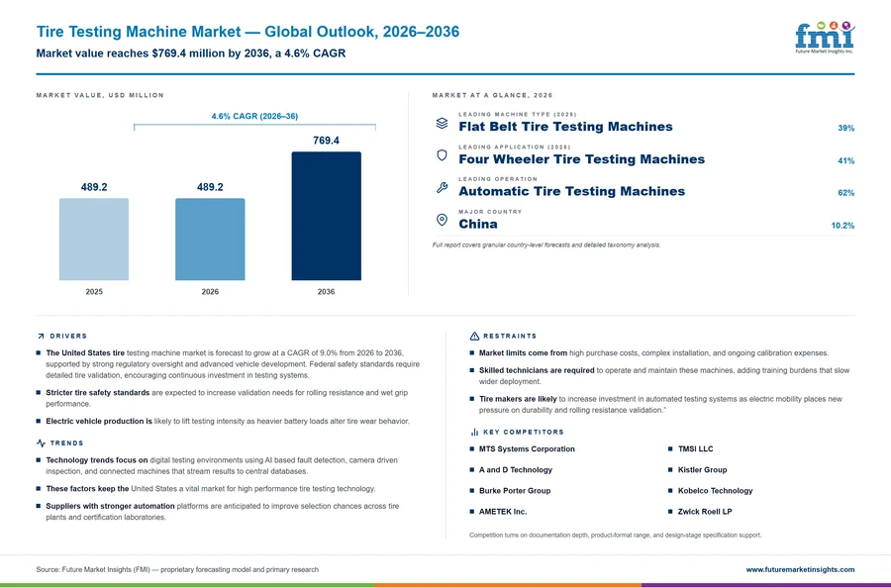Image resolution: width=891 pixels, height=588 pixels.
Task: Click the 769.4 value above the bar
Action: pos(326,141)
